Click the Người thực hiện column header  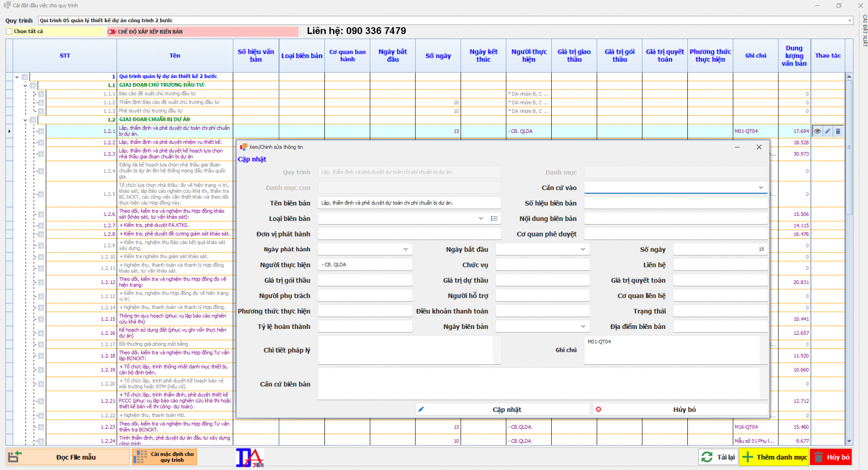pyautogui.click(x=529, y=56)
